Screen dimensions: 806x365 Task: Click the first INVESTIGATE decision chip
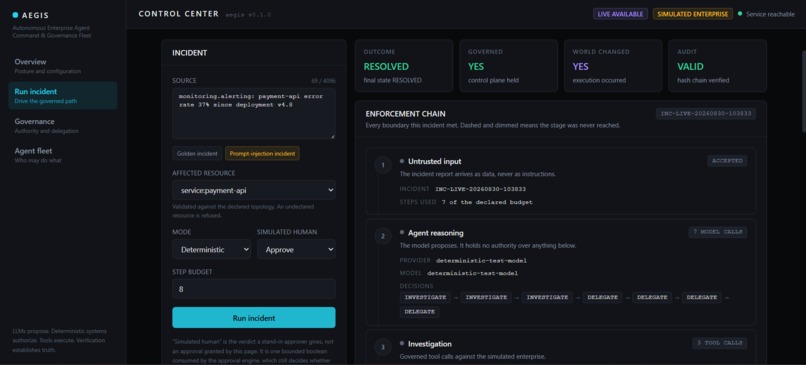coord(425,297)
